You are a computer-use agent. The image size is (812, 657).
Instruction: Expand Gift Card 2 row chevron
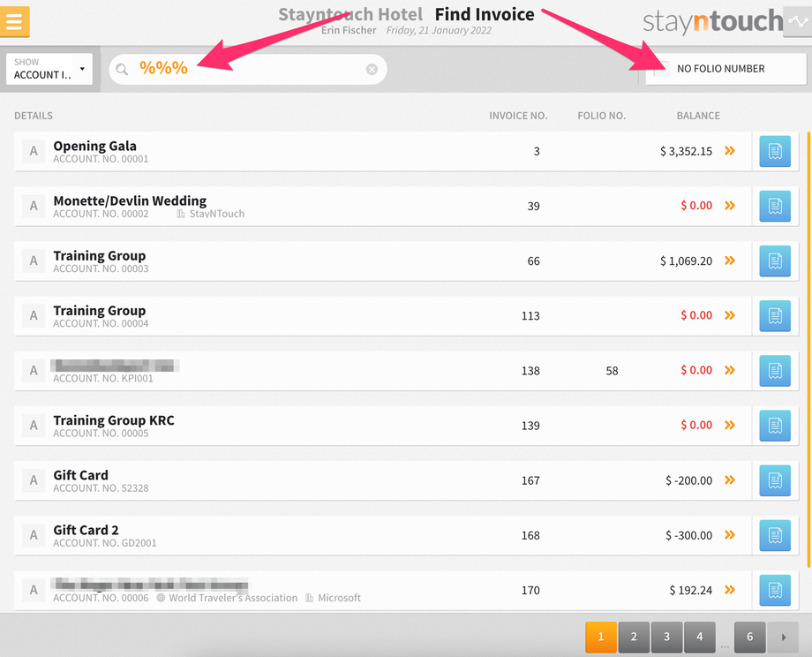pyautogui.click(x=730, y=535)
